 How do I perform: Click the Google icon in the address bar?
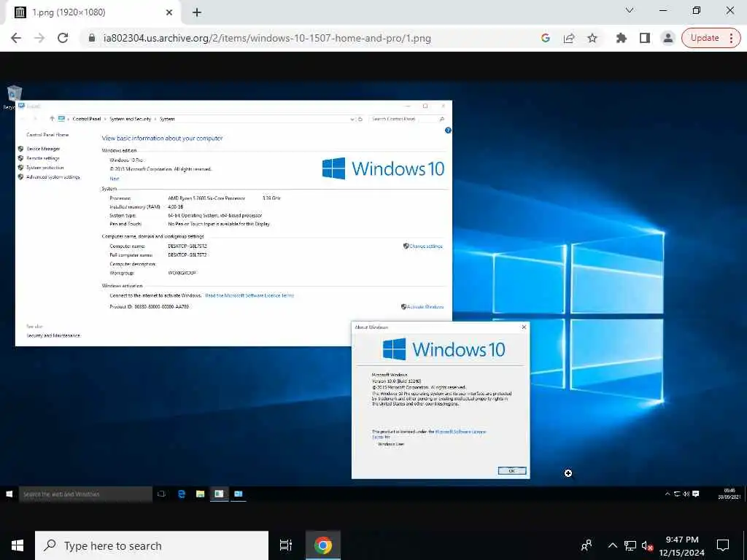[546, 38]
